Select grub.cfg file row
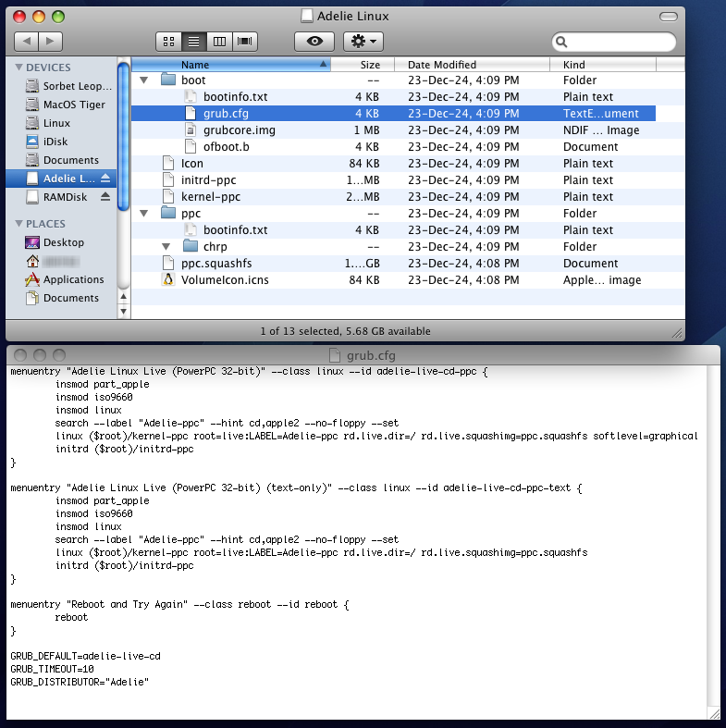The height and width of the screenshot is (728, 726). coord(393,114)
